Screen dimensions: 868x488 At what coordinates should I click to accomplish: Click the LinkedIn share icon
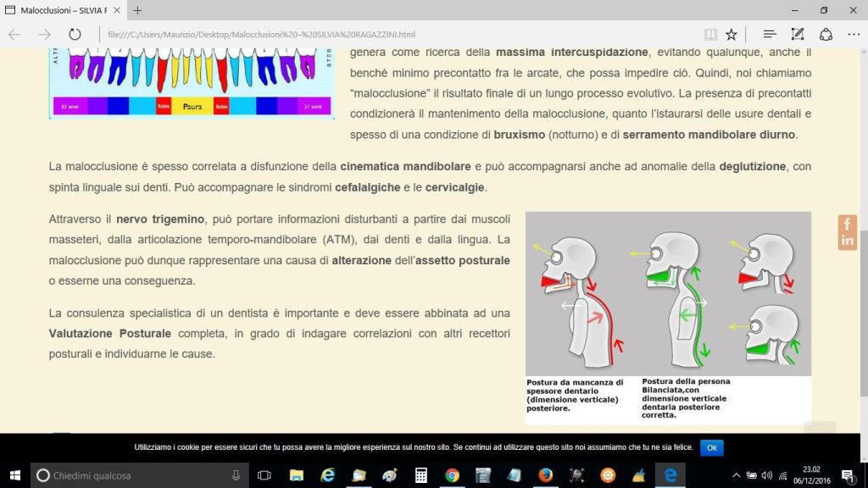(x=847, y=241)
